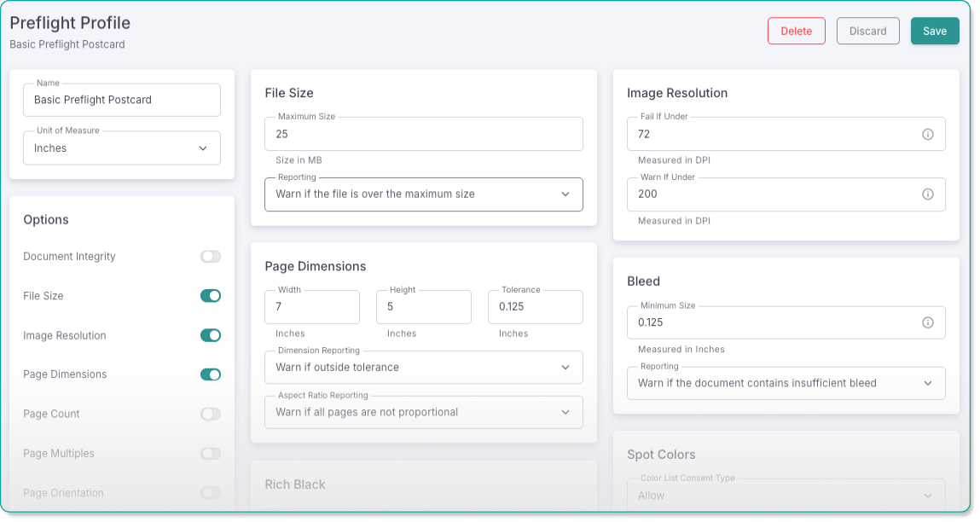Open the Unit of Measure dropdown
980x522 pixels.
(122, 148)
